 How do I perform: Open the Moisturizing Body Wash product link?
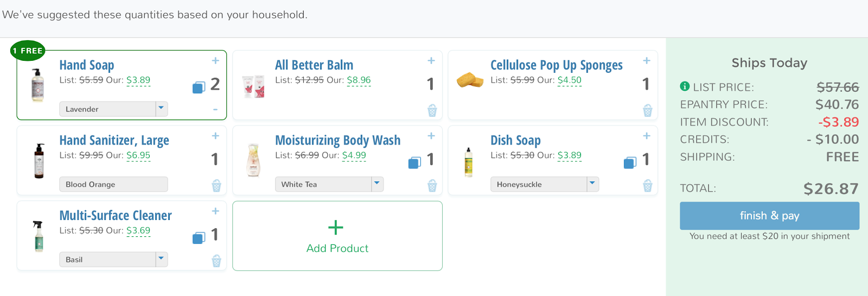(337, 140)
